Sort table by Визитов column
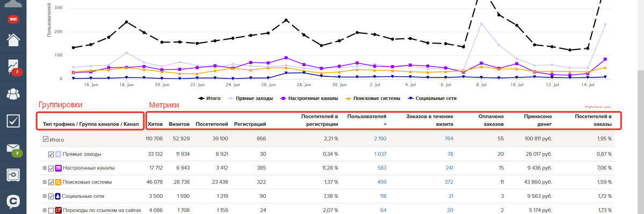The image size is (644, 214). [179, 124]
